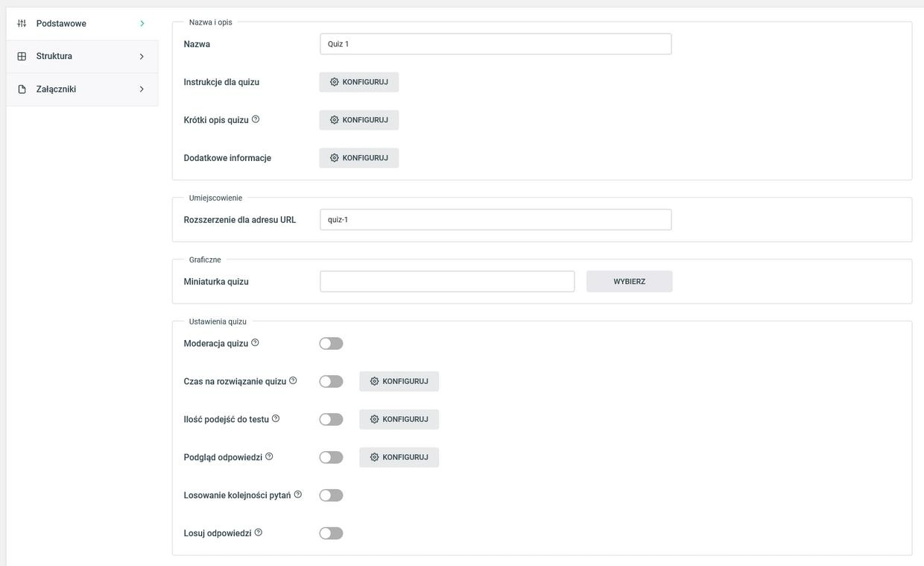Click the Nazwa i opis section heading
The height and width of the screenshot is (566, 924).
click(211, 22)
